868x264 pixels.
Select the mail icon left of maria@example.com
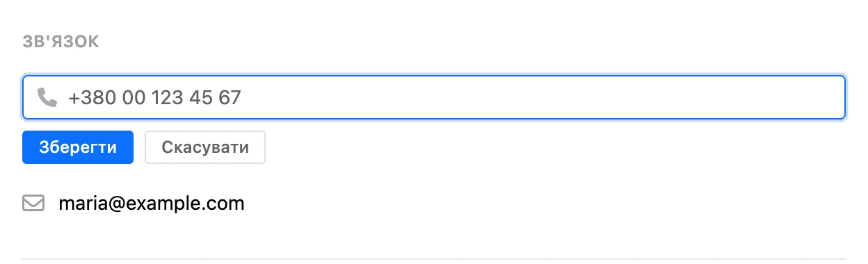click(x=33, y=204)
